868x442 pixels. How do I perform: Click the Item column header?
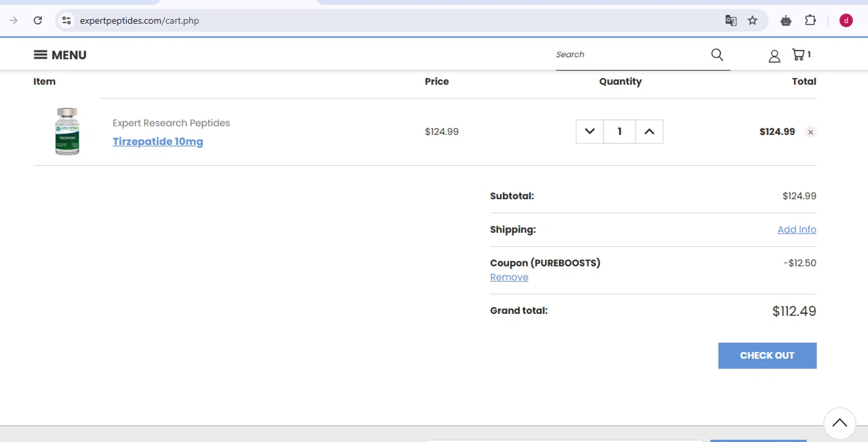click(x=45, y=82)
